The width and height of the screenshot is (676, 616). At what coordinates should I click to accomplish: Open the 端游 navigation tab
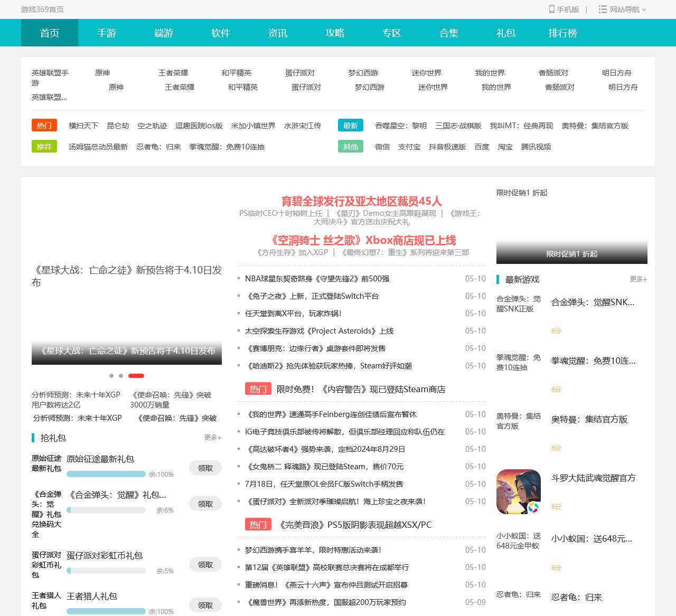pos(164,33)
